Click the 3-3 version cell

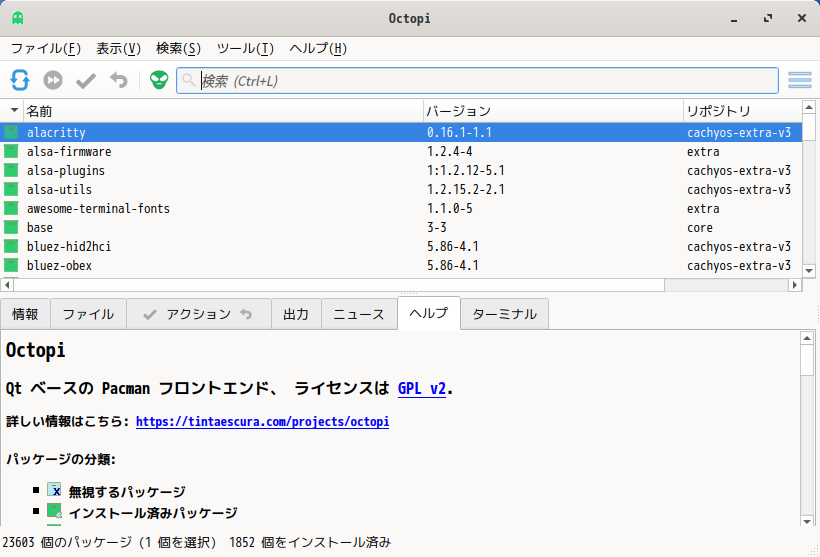point(437,228)
